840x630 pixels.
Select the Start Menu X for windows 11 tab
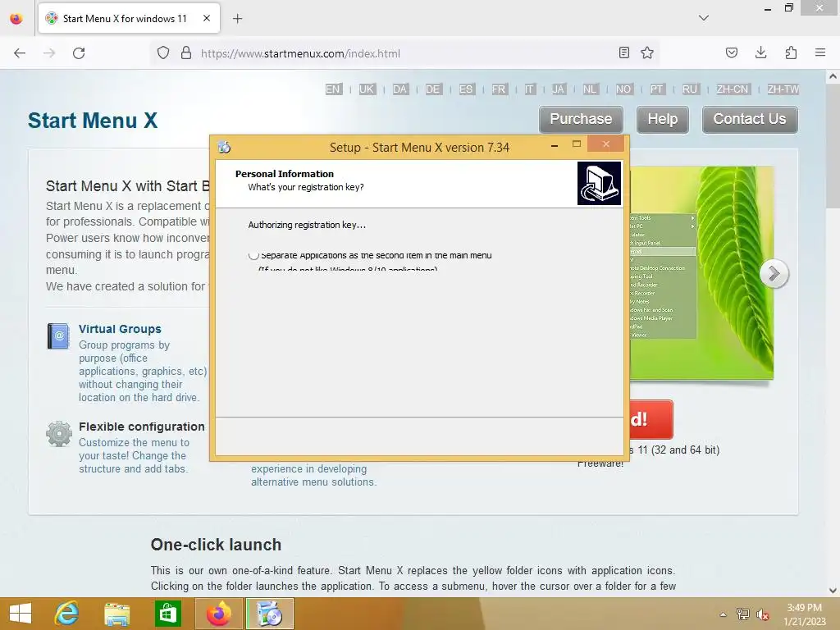coord(129,18)
